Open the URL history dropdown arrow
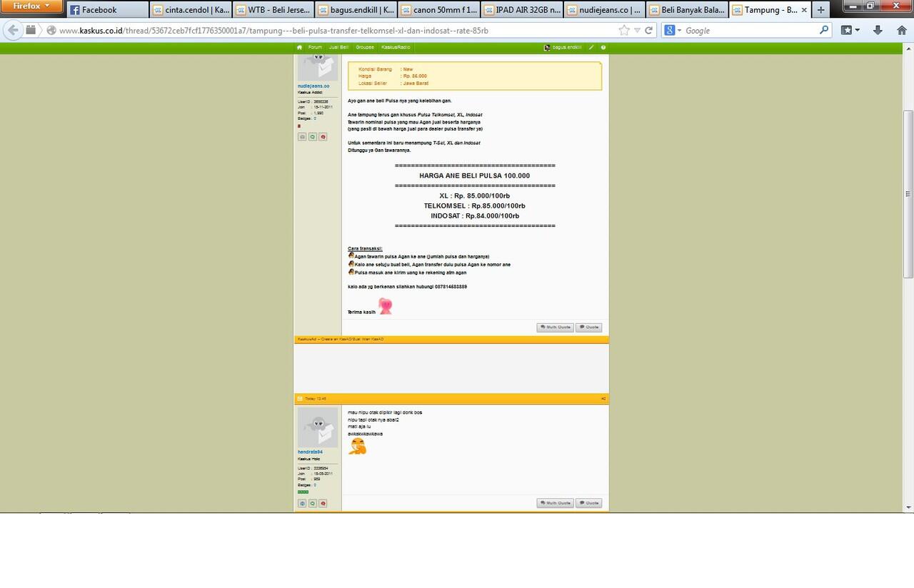914x588 pixels. click(x=636, y=31)
